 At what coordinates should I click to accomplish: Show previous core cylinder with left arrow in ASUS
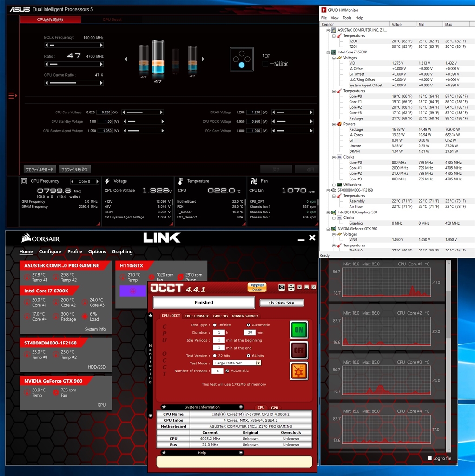pyautogui.click(x=126, y=59)
